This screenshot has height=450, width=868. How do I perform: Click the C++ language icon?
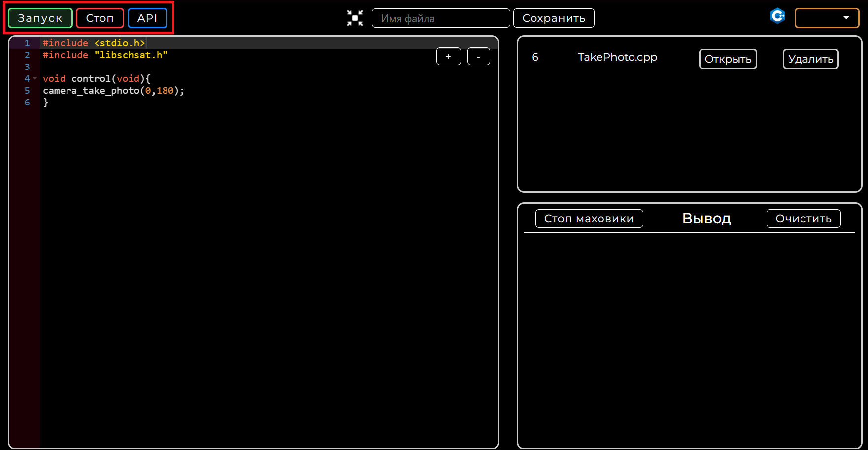tap(777, 16)
